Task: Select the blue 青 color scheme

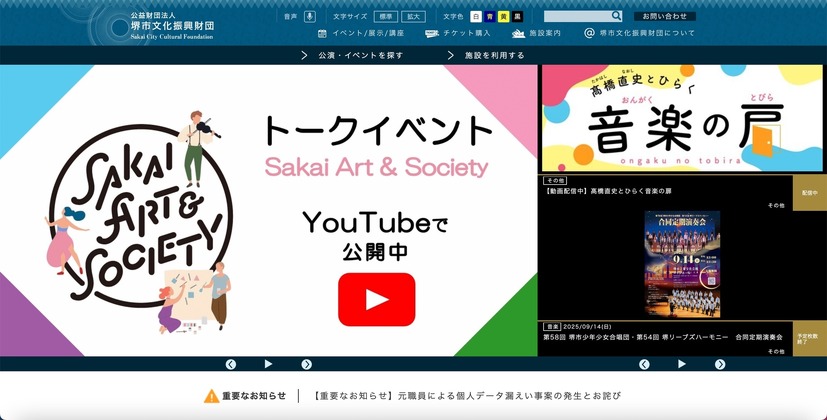Action: pyautogui.click(x=490, y=16)
